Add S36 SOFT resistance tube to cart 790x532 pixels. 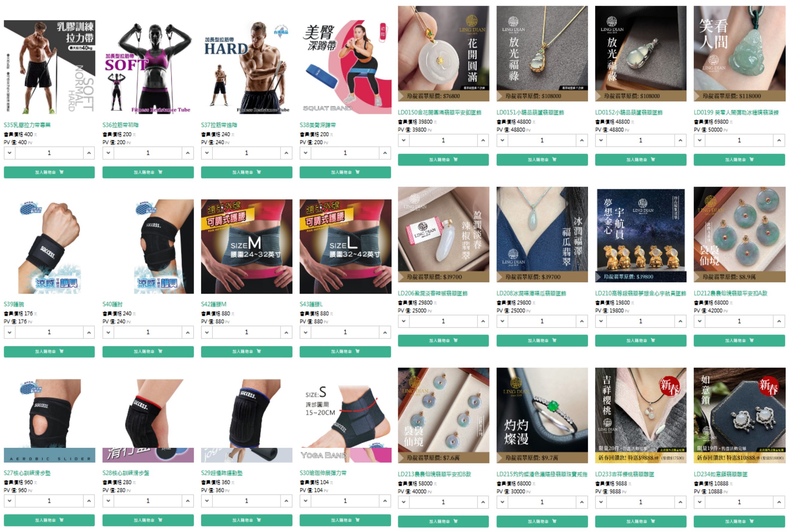click(148, 172)
